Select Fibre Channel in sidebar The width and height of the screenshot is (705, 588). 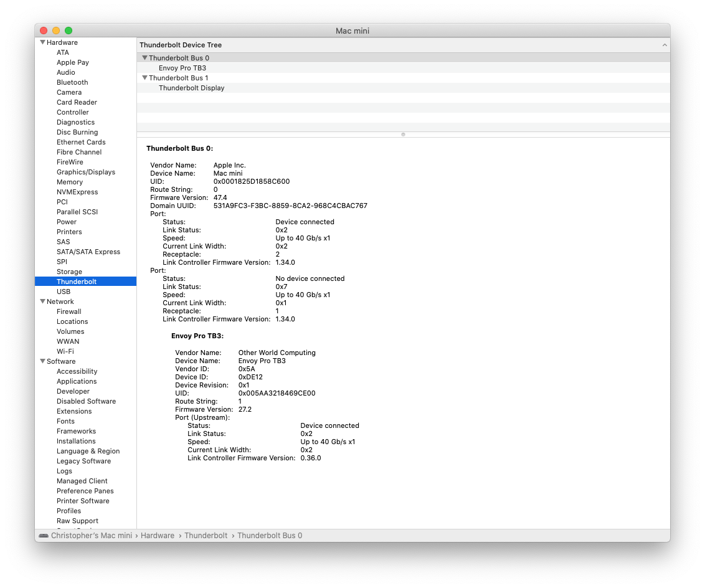coord(79,152)
